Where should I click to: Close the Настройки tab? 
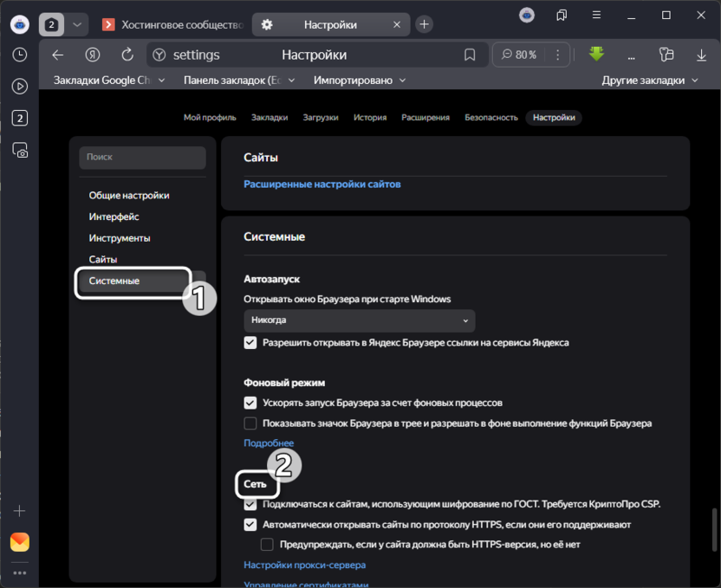click(x=397, y=24)
